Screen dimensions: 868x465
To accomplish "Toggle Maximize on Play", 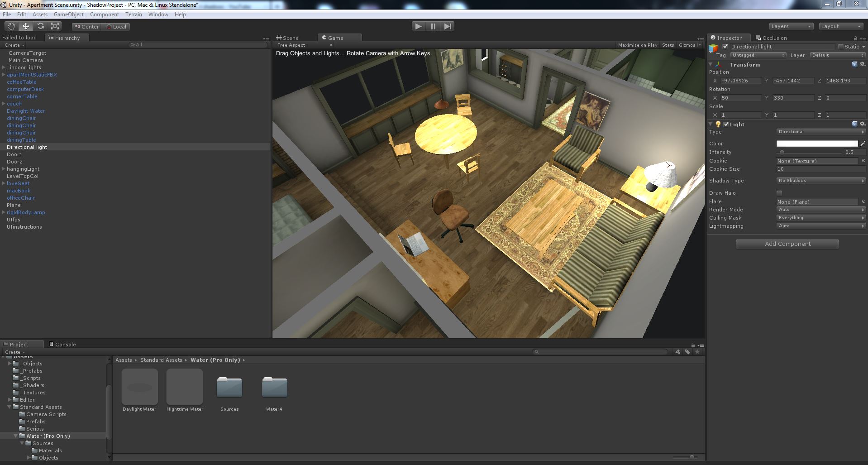I will point(638,45).
